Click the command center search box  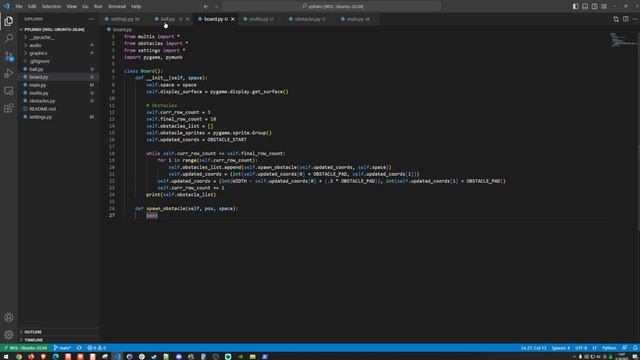pyautogui.click(x=332, y=7)
